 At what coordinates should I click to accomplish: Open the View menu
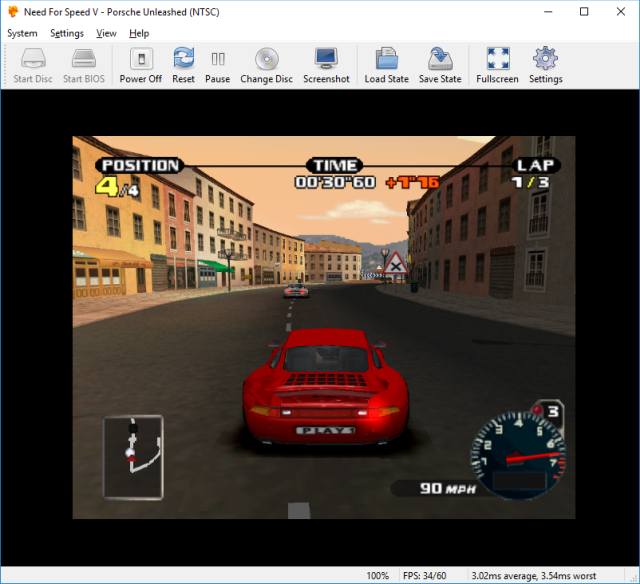pos(106,33)
